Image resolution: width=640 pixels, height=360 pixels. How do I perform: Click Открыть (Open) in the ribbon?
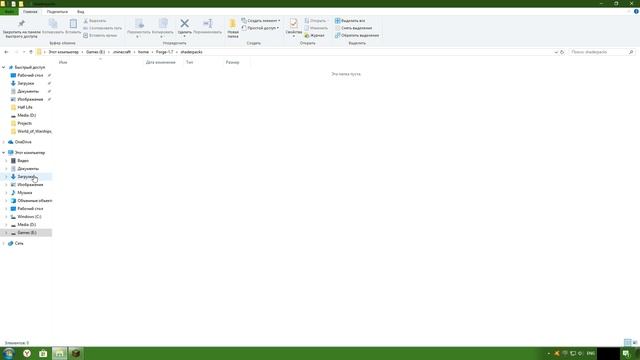coord(316,21)
